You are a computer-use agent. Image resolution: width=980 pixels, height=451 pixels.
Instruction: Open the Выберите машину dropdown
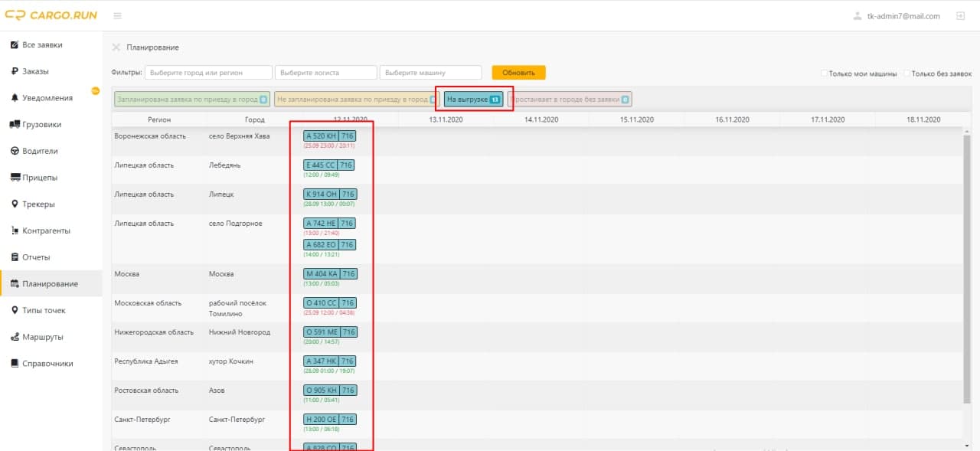coord(430,73)
